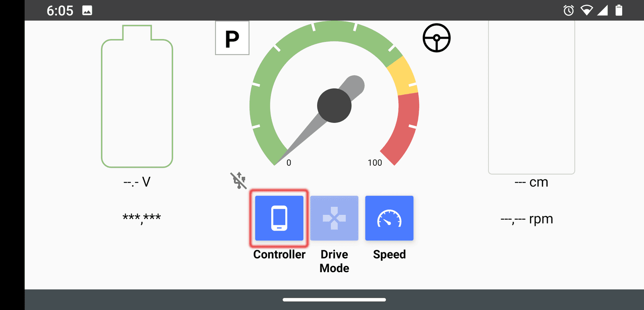Tap the alarm clock status icon
The height and width of the screenshot is (310, 644).
[x=569, y=10]
